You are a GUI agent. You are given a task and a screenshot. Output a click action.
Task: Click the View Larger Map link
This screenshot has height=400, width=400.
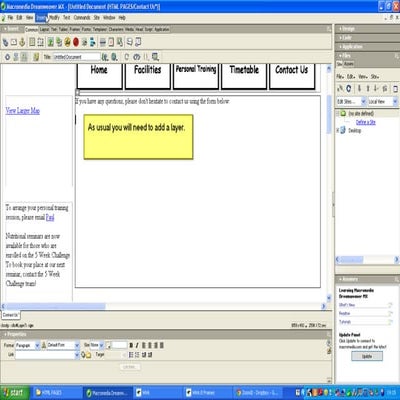click(x=22, y=111)
